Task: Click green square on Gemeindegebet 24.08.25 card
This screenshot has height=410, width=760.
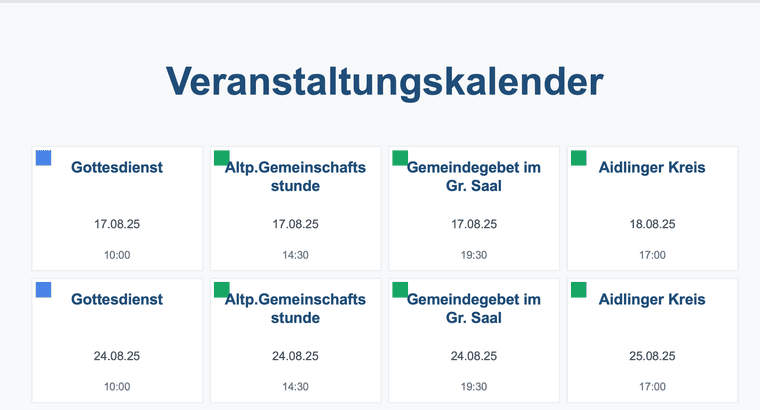Action: [400, 290]
